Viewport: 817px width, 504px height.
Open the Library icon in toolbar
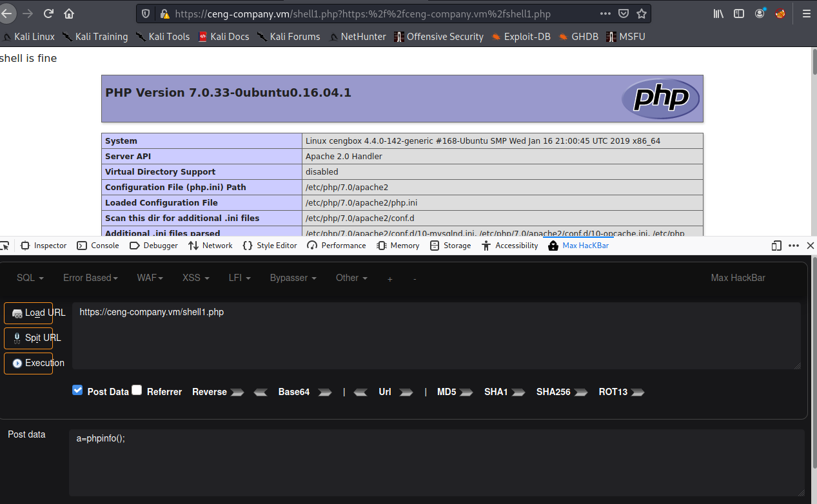coord(718,13)
